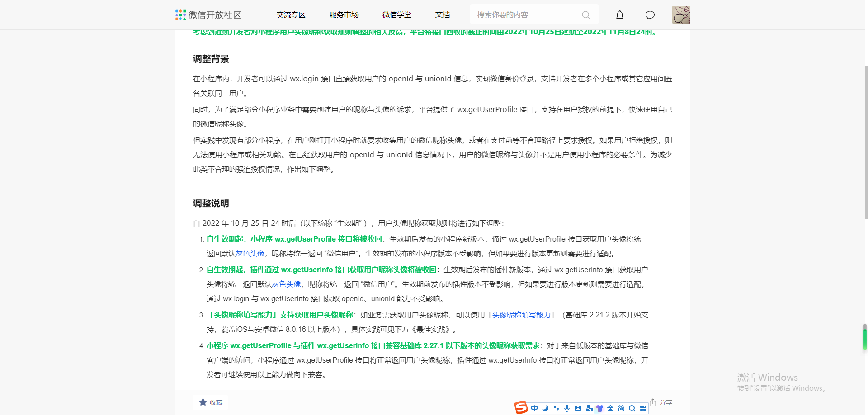868x415 pixels.
Task: Click the Sogou search magnifier icon
Action: click(632, 408)
